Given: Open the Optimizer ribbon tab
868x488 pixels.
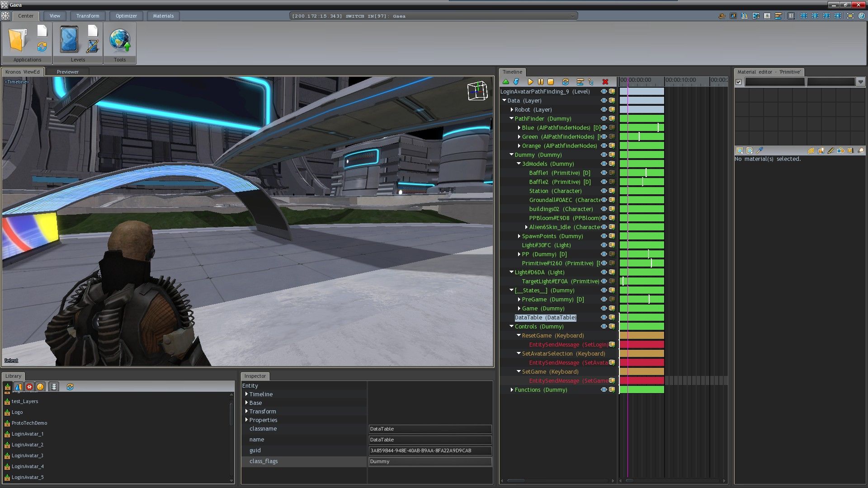Looking at the screenshot, I should point(126,16).
